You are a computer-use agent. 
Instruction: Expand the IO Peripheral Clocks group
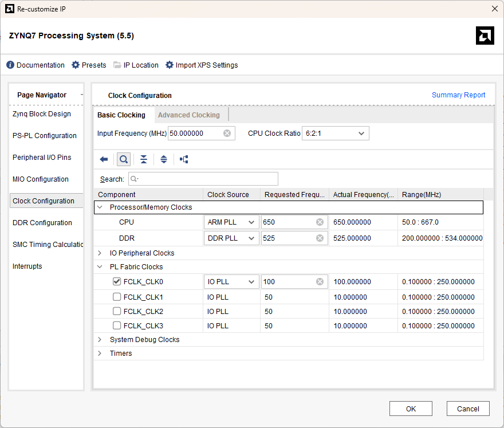click(100, 253)
